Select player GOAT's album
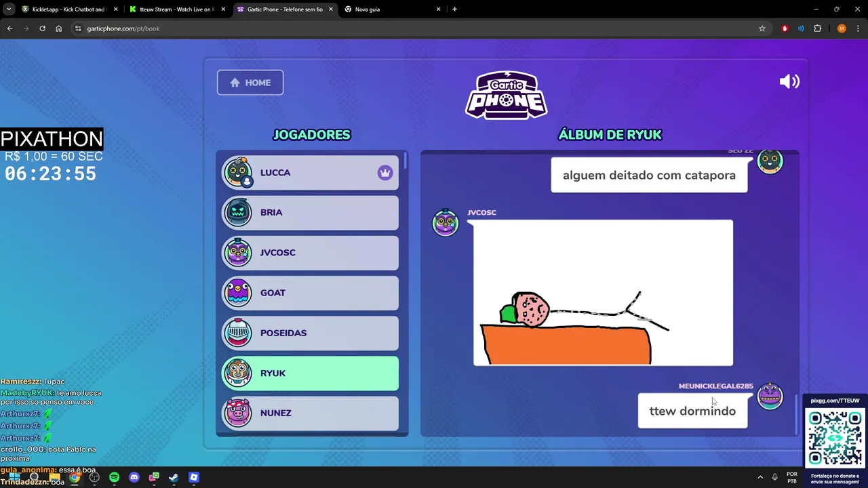The height and width of the screenshot is (488, 868). pos(311,293)
